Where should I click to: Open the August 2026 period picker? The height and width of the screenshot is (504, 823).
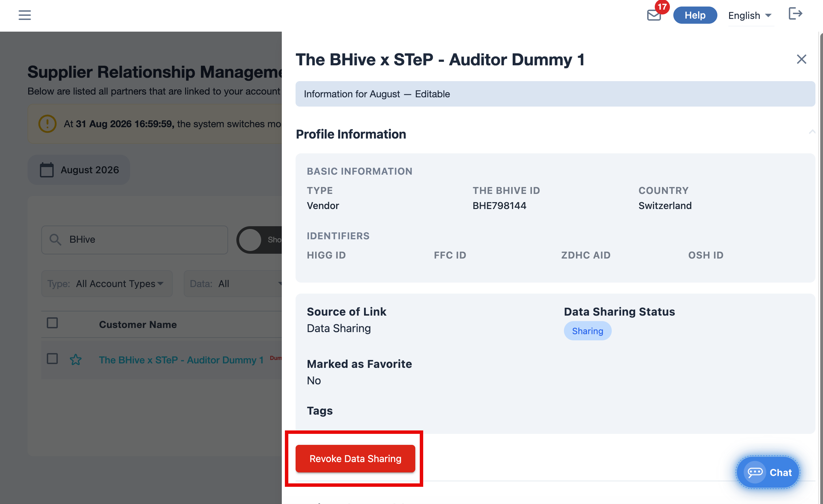(79, 170)
